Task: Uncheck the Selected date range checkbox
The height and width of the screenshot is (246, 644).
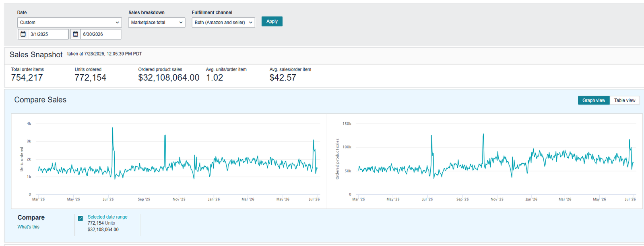Action: point(80,218)
